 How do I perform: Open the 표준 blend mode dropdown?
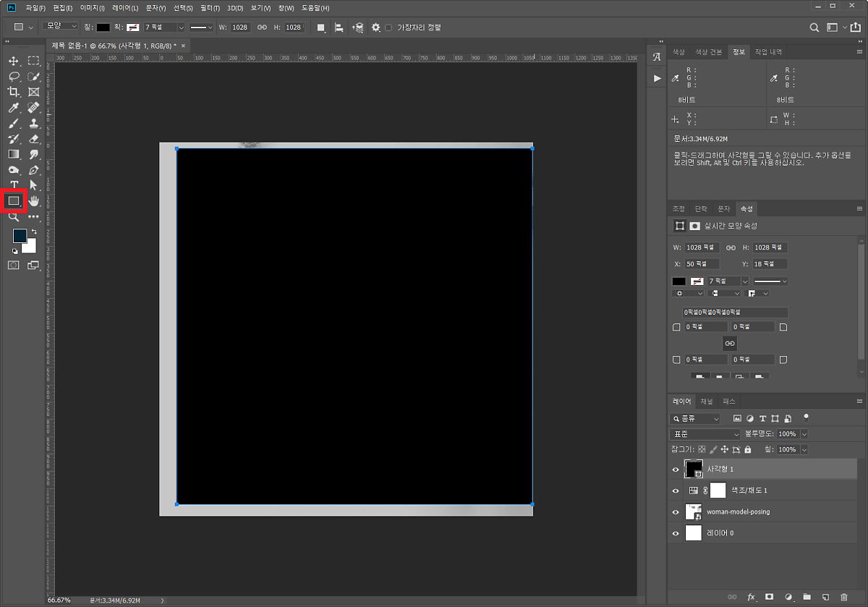point(705,434)
